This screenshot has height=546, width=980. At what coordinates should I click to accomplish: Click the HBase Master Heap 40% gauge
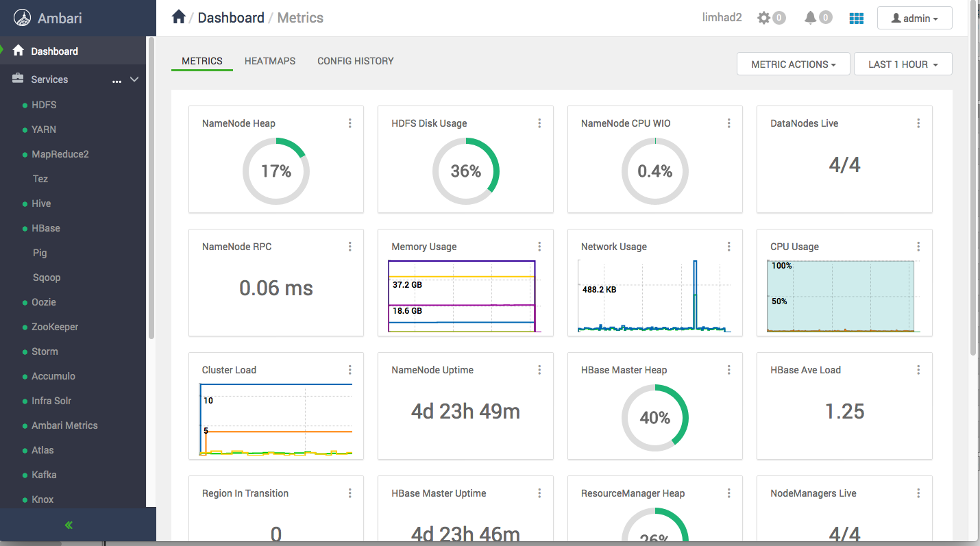click(655, 418)
